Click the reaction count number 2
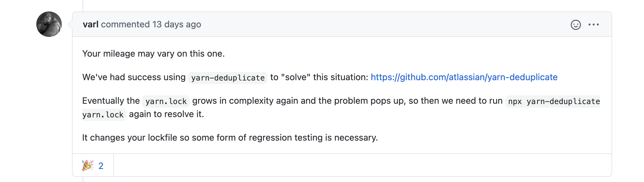Viewport: 644px width, 182px height. (x=101, y=166)
